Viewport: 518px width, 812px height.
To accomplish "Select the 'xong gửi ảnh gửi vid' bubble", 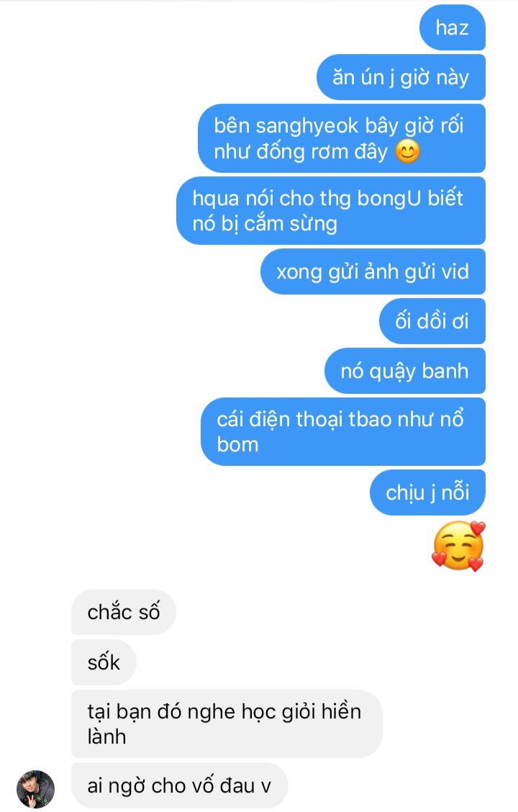I will point(373,271).
